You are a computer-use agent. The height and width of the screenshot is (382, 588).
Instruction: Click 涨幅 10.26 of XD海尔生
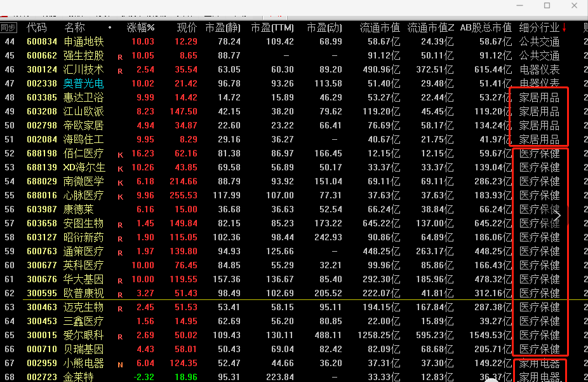pos(142,167)
